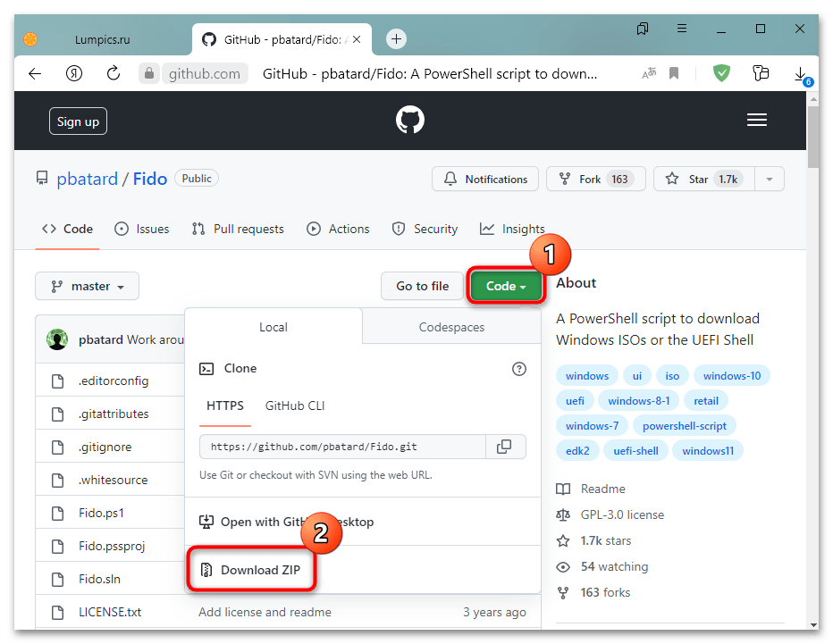The image size is (833, 644).
Task: Select the HTTPS clone option
Action: [225, 406]
